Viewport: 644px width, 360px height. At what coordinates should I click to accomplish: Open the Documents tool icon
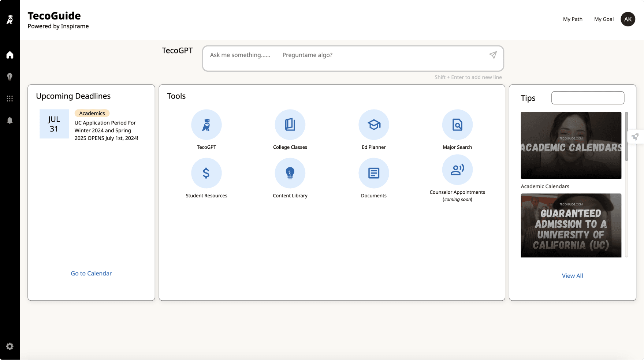click(374, 173)
